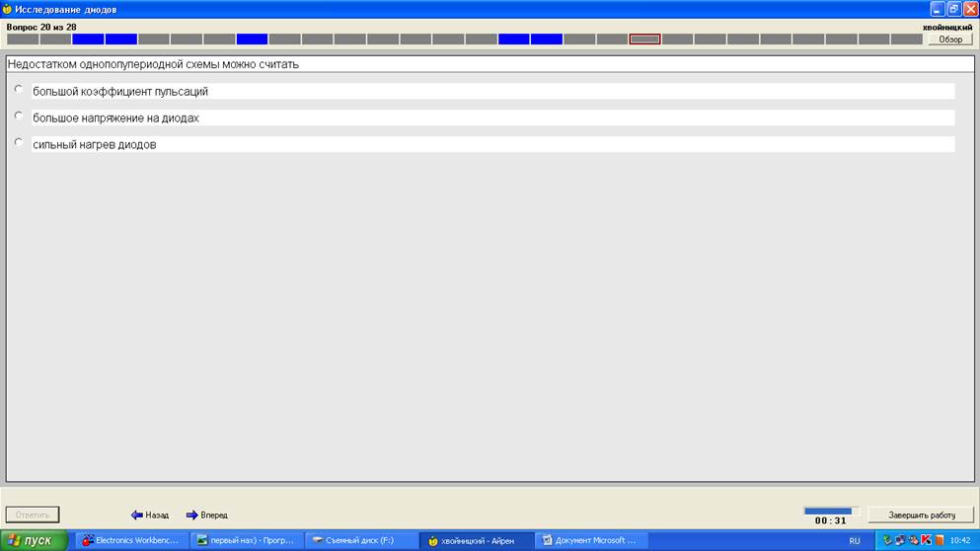Click answer text 'большое напряжение на диодах'
This screenshot has height=551, width=980.
coord(115,118)
